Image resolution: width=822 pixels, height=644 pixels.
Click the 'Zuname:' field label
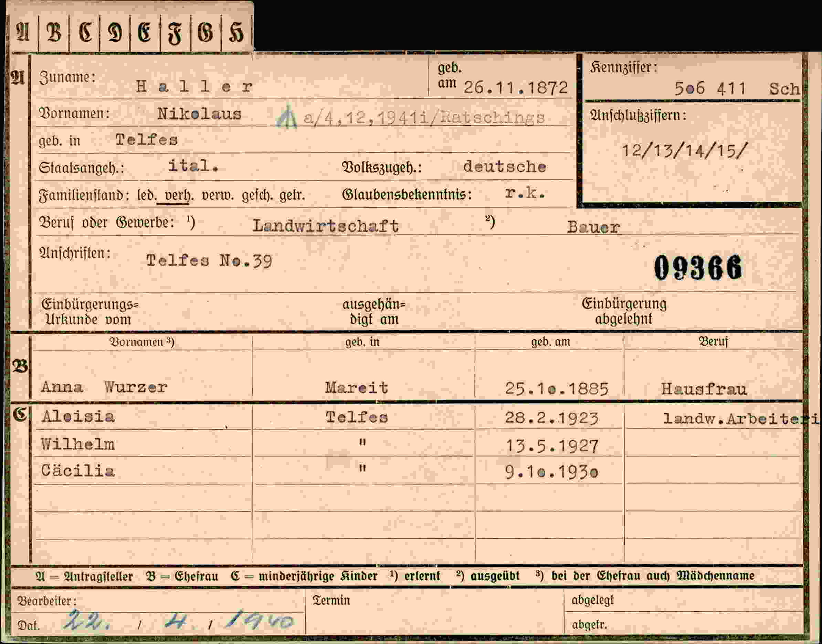click(x=67, y=77)
